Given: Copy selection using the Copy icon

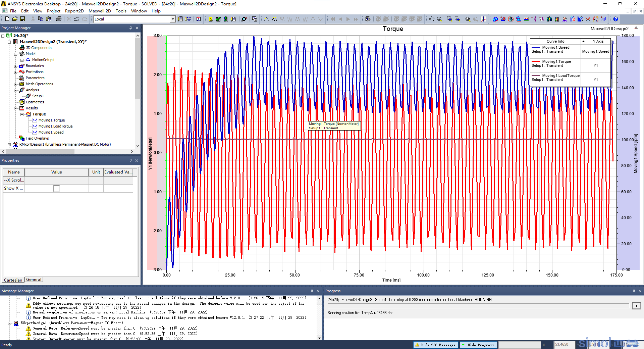Looking at the screenshot, I should click(x=41, y=19).
